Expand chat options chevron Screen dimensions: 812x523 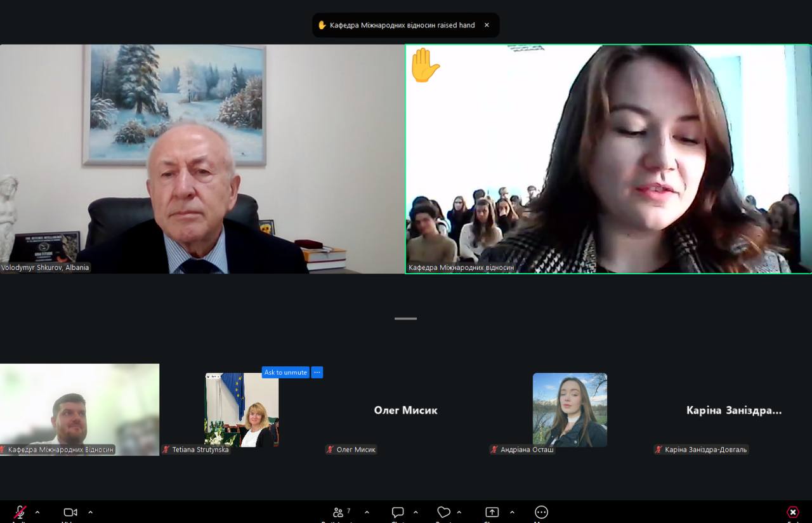coord(416,512)
